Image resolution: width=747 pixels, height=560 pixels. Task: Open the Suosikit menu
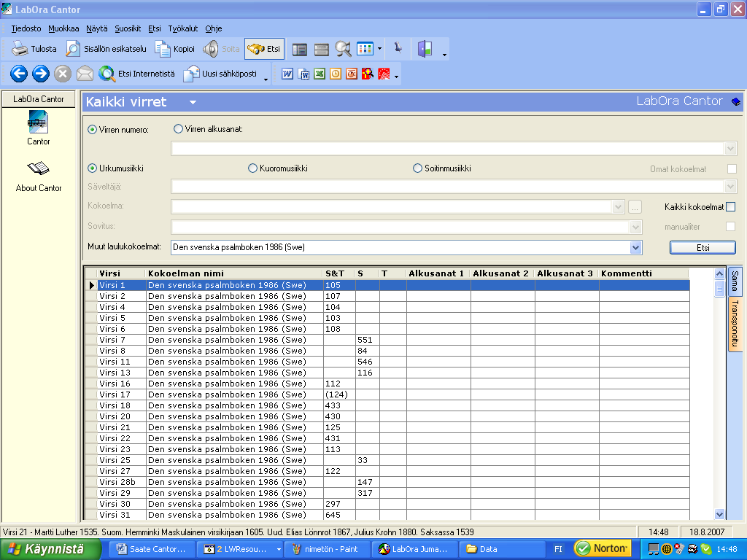click(x=128, y=28)
